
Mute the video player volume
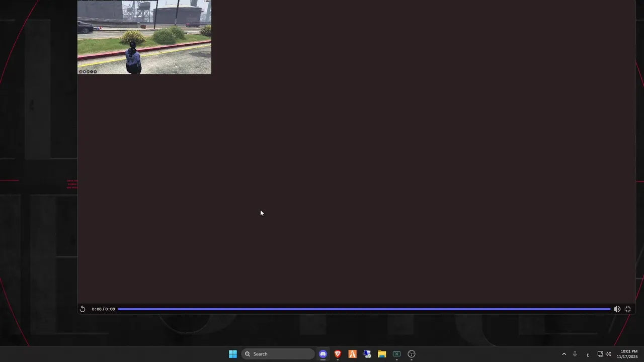coord(617,309)
